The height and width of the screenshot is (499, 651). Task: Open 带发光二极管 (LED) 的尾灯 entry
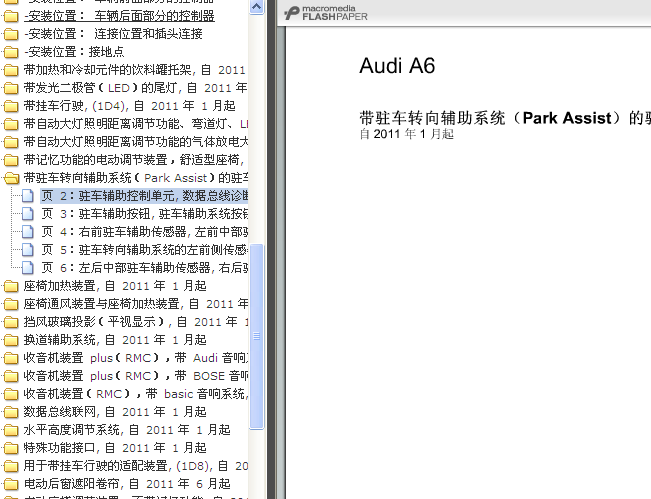[x=135, y=88]
